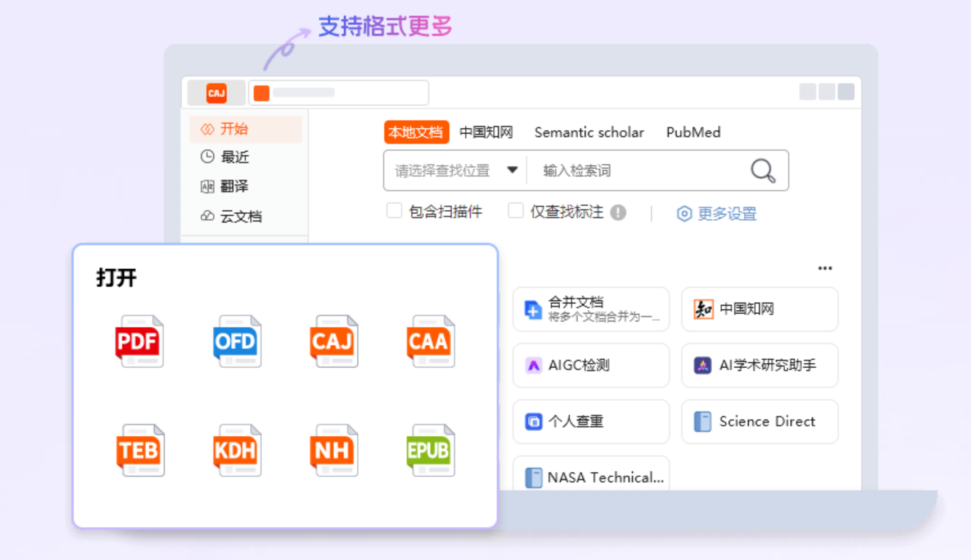Open a TEB format file
The width and height of the screenshot is (971, 560).
[140, 450]
